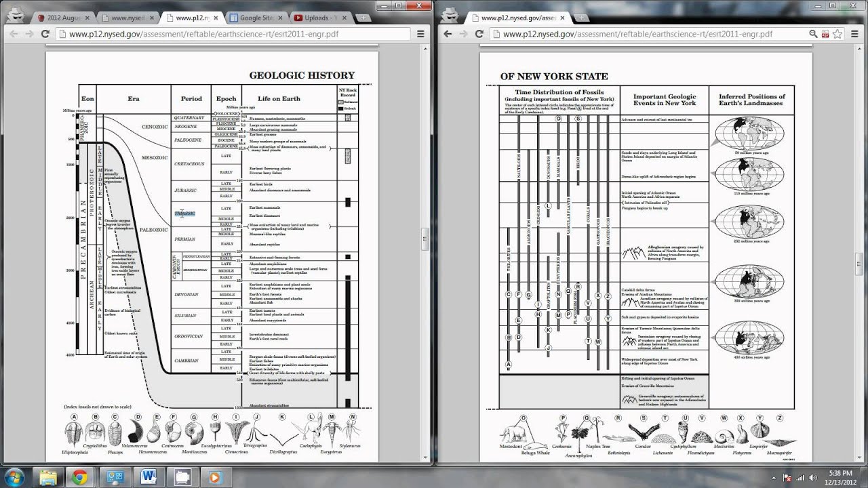This screenshot has height=488, width=868.
Task: Reload the page in left Chrome window
Action: [45, 33]
